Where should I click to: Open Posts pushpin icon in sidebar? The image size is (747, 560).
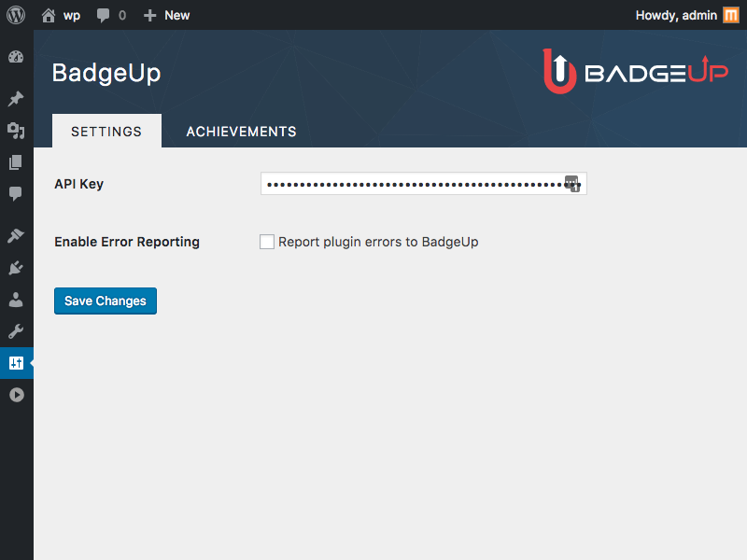point(16,99)
